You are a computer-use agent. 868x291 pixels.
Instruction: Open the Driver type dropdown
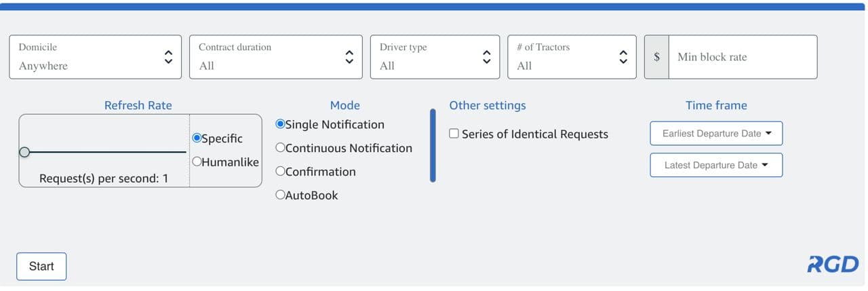(435, 57)
